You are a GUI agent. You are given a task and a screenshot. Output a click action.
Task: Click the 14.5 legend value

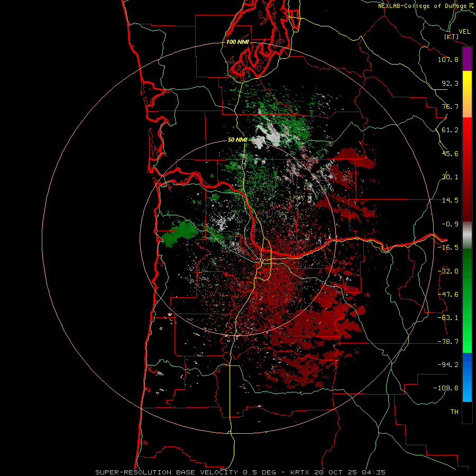tap(450, 200)
